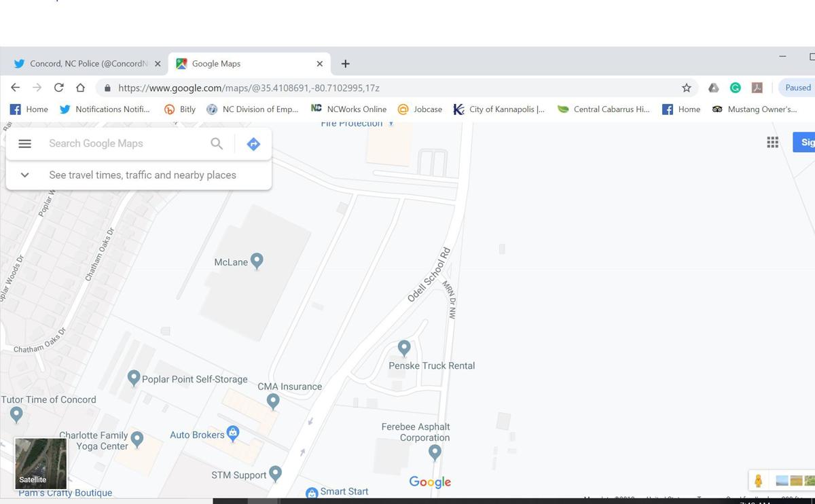Viewport: 815px width, 504px height.
Task: Open the Mustang Owner's bookmark
Action: click(754, 109)
